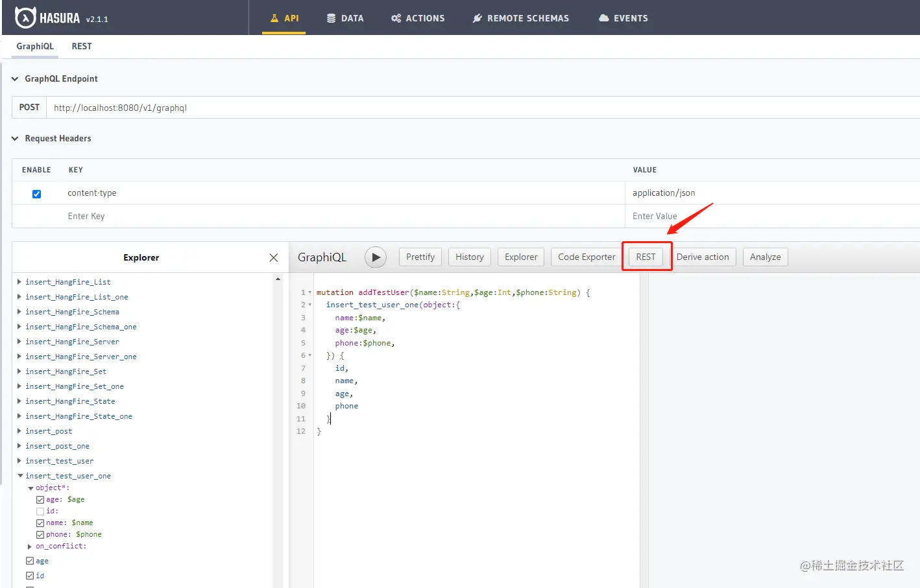
Task: Click the application/json value field
Action: coord(773,193)
